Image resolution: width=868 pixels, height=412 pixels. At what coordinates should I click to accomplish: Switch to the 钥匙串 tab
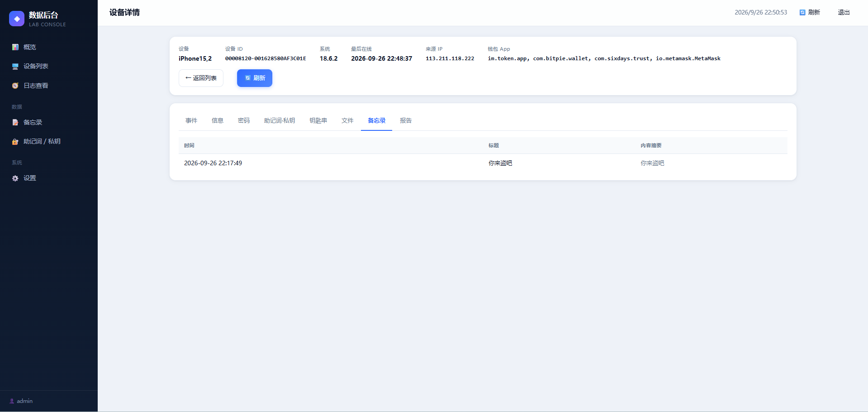point(318,120)
